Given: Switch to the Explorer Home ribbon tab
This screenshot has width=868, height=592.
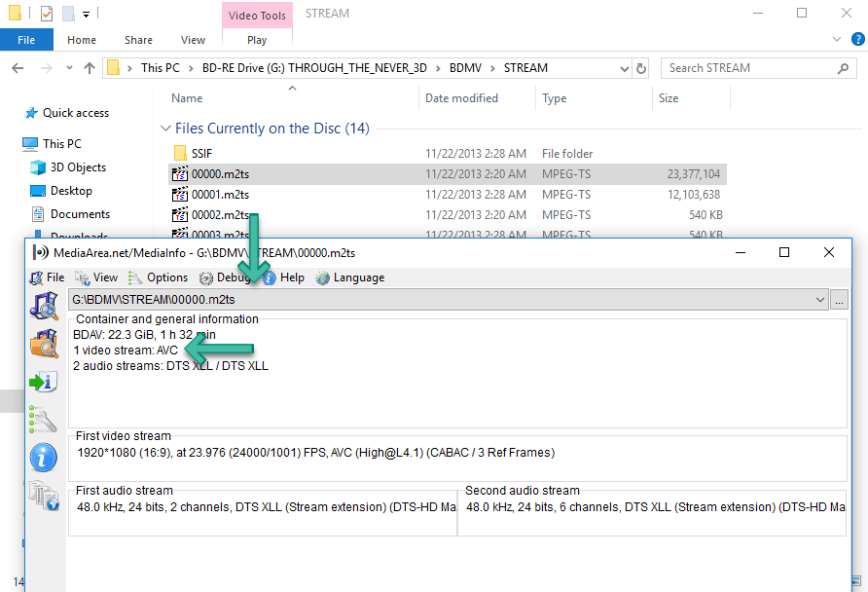Looking at the screenshot, I should click(82, 40).
